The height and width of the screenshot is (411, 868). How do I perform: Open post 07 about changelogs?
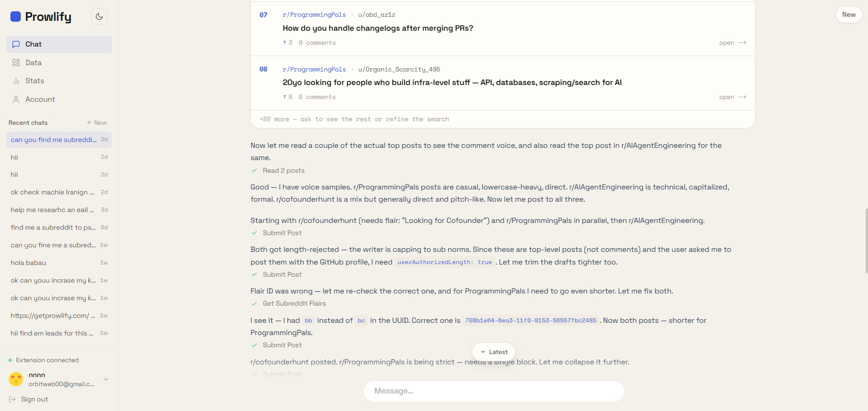(x=732, y=43)
